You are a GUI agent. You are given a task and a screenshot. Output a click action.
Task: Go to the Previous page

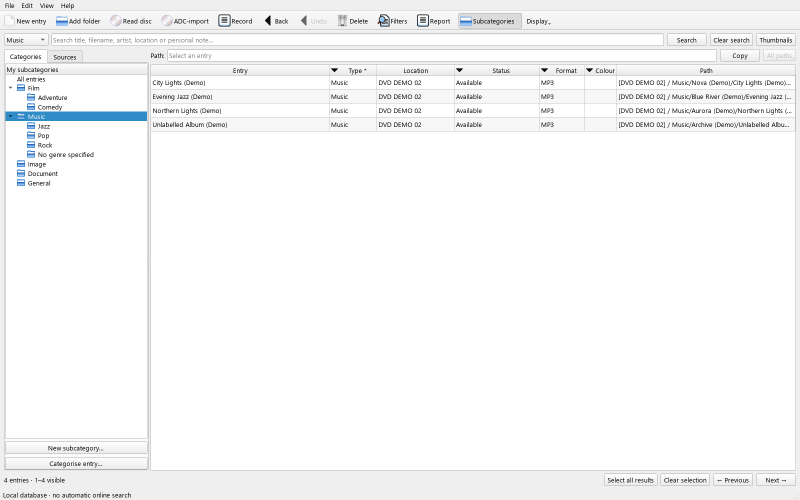(x=733, y=480)
